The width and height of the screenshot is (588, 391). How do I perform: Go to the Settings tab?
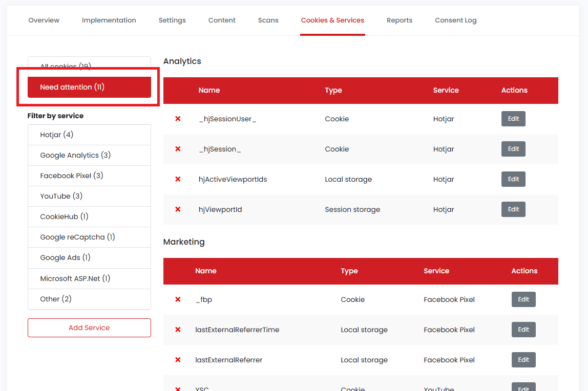[x=172, y=20]
